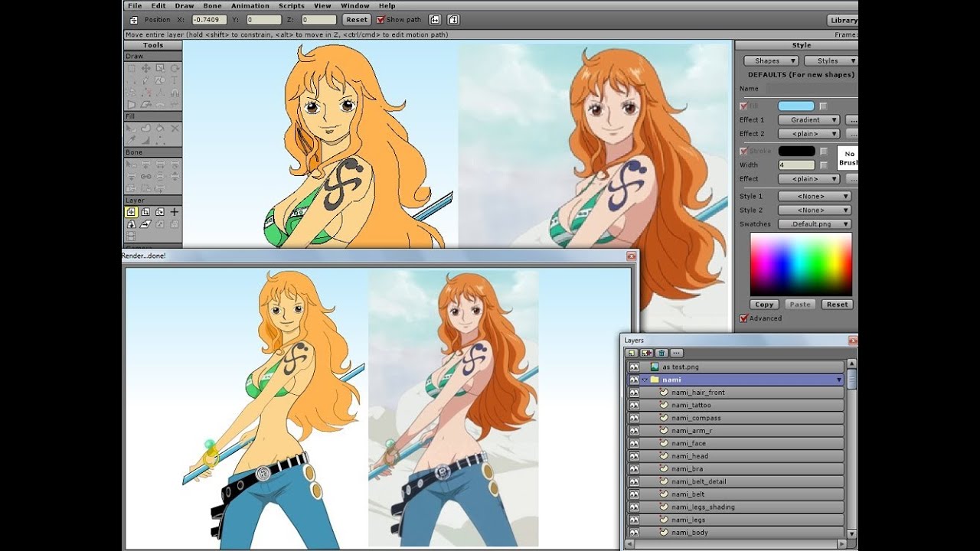Viewport: 980px width, 551px height.
Task: Click the layer move icon on top toolbar
Action: [134, 20]
